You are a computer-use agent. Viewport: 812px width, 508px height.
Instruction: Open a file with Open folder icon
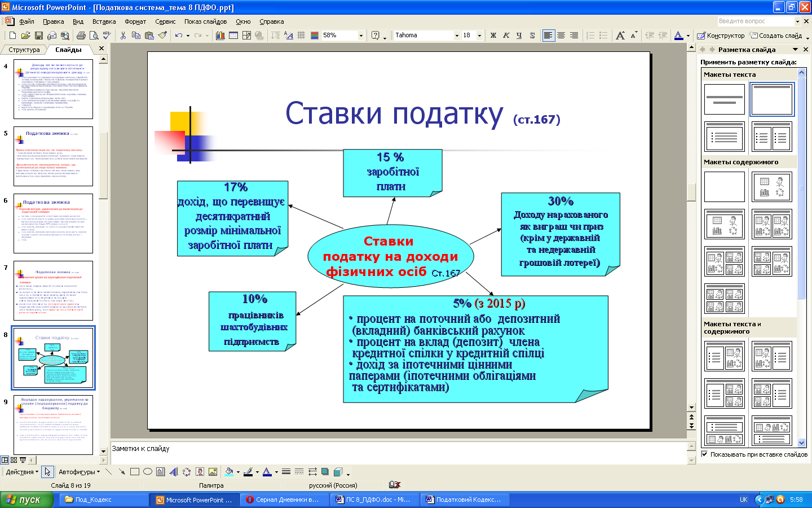point(25,35)
